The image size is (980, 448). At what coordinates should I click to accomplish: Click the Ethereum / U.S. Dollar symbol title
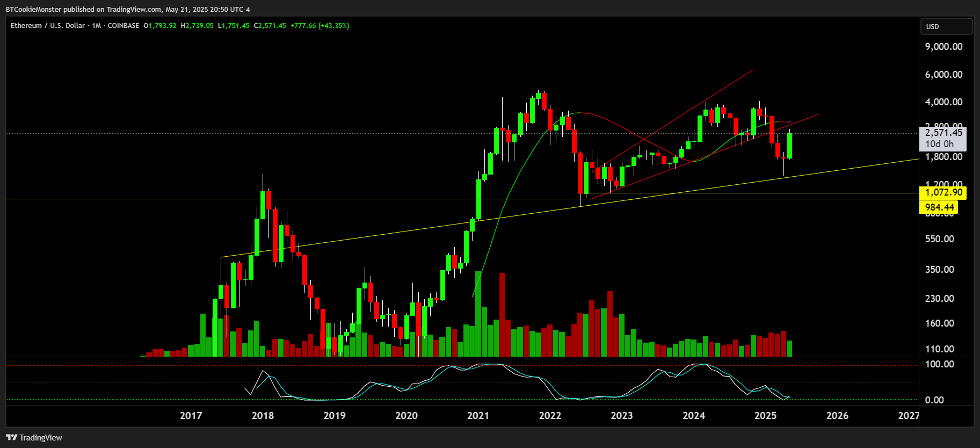(48, 26)
